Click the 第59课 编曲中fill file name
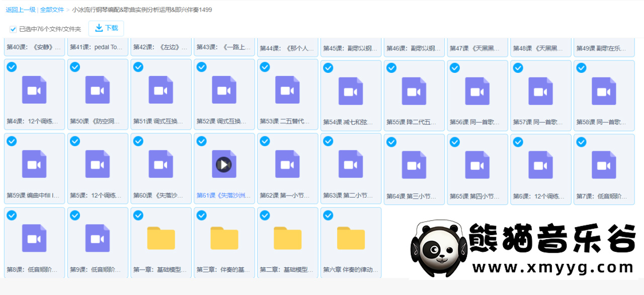The width and height of the screenshot is (644, 295). 34,195
